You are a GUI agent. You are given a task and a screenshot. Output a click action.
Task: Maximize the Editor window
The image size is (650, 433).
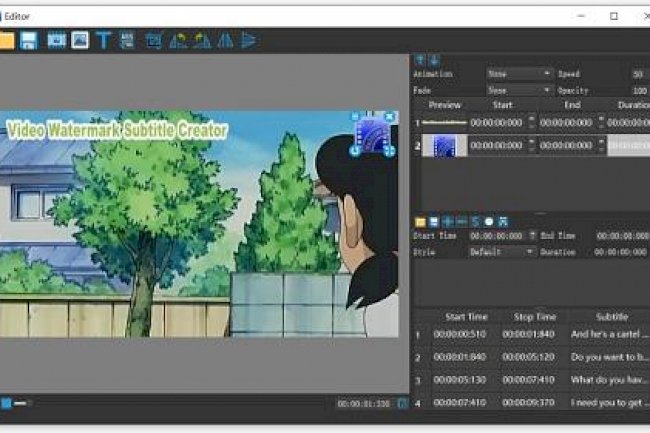pyautogui.click(x=614, y=16)
